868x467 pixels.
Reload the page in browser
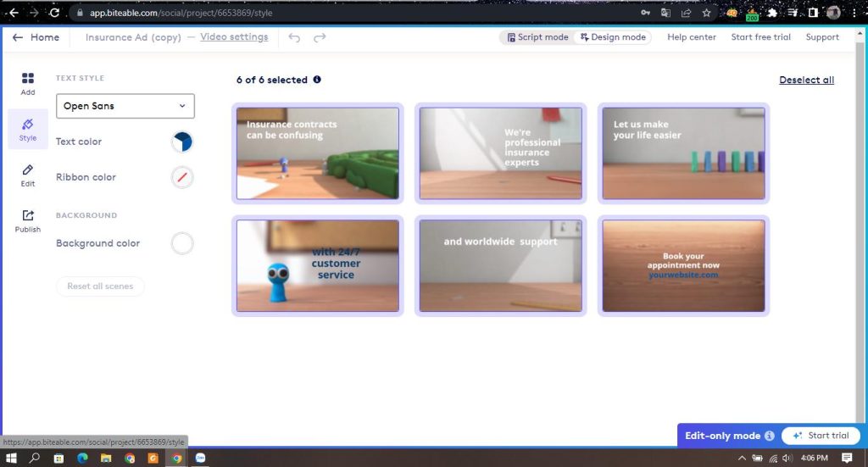tap(54, 12)
